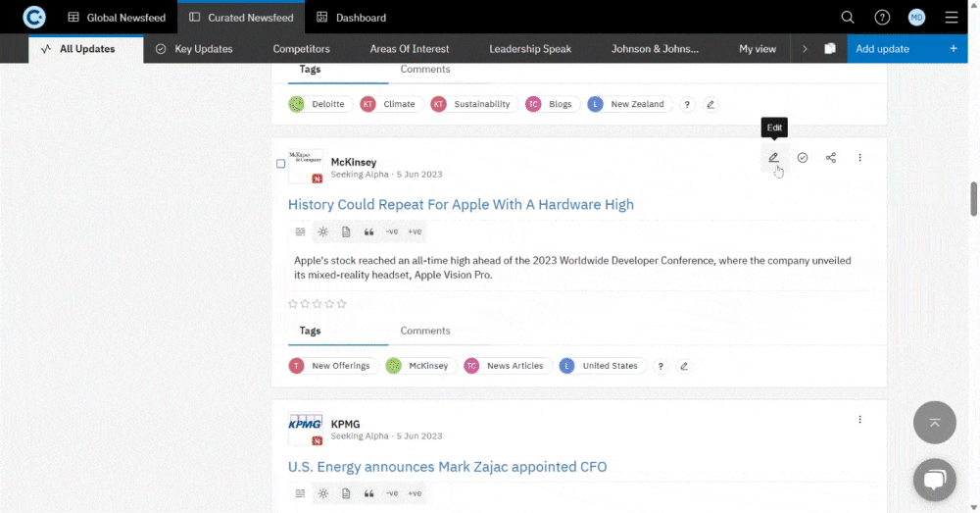Click summary lines icon under KPMG headline
This screenshot has height=513, width=980.
[x=300, y=493]
